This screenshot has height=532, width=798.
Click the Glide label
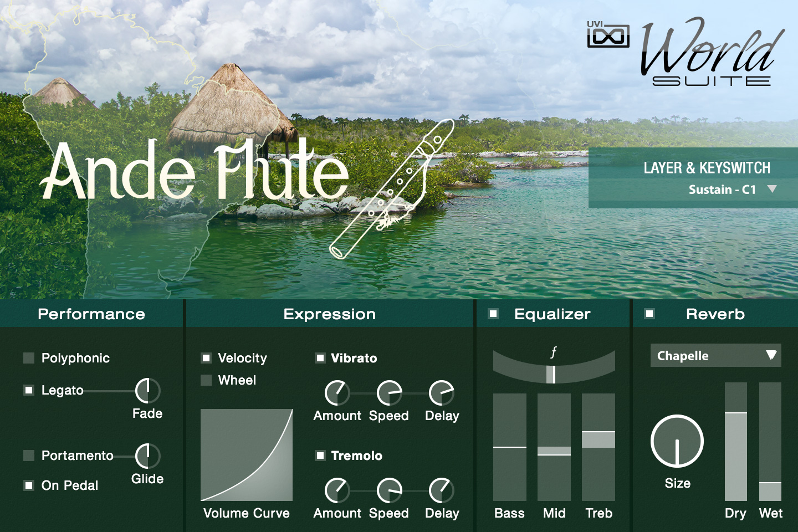click(147, 479)
